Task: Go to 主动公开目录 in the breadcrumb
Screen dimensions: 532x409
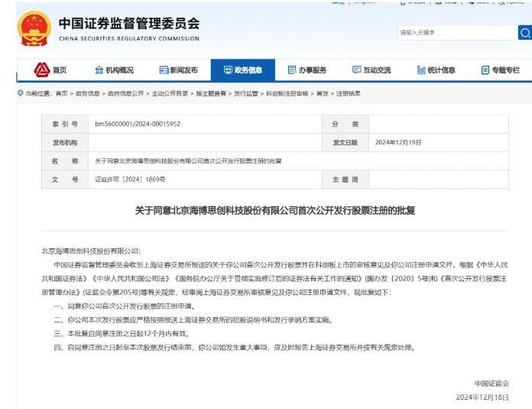Action: (170, 93)
